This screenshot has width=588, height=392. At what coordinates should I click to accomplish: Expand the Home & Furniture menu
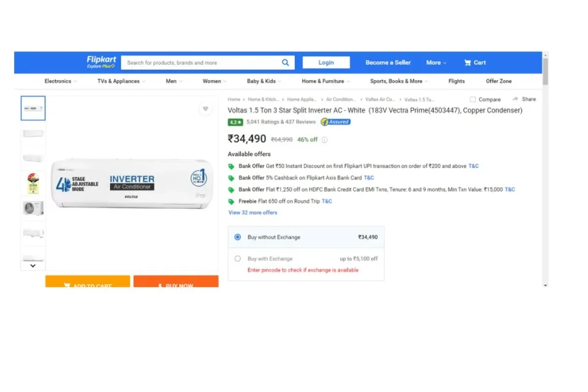(x=326, y=81)
